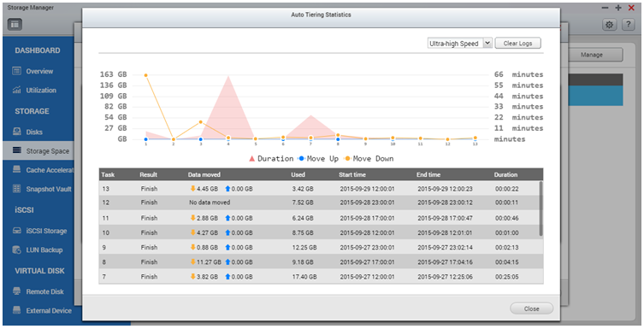Click the blue up arrow in task 13 row
The width and height of the screenshot is (644, 329).
pyautogui.click(x=227, y=189)
